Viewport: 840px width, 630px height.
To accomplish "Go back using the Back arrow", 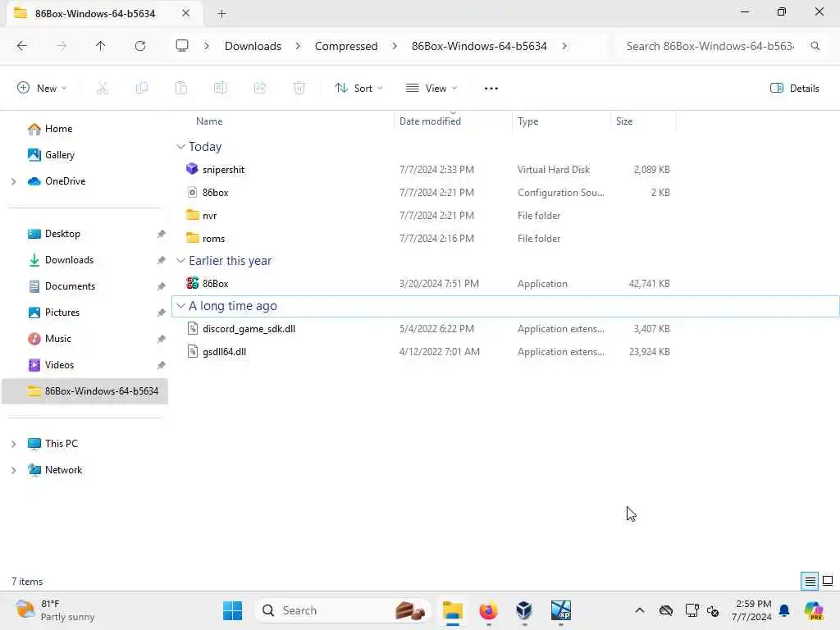I will click(x=22, y=46).
